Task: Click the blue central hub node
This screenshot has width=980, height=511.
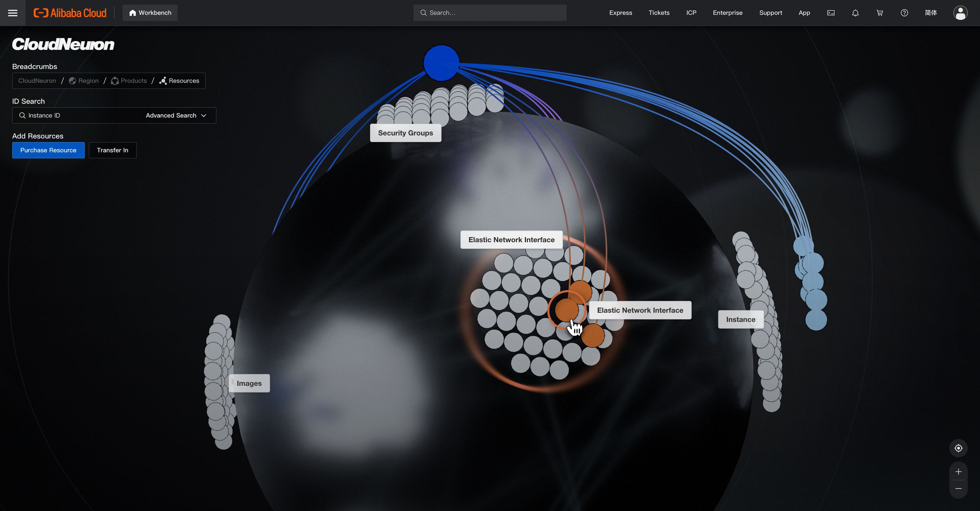Action: [x=441, y=62]
